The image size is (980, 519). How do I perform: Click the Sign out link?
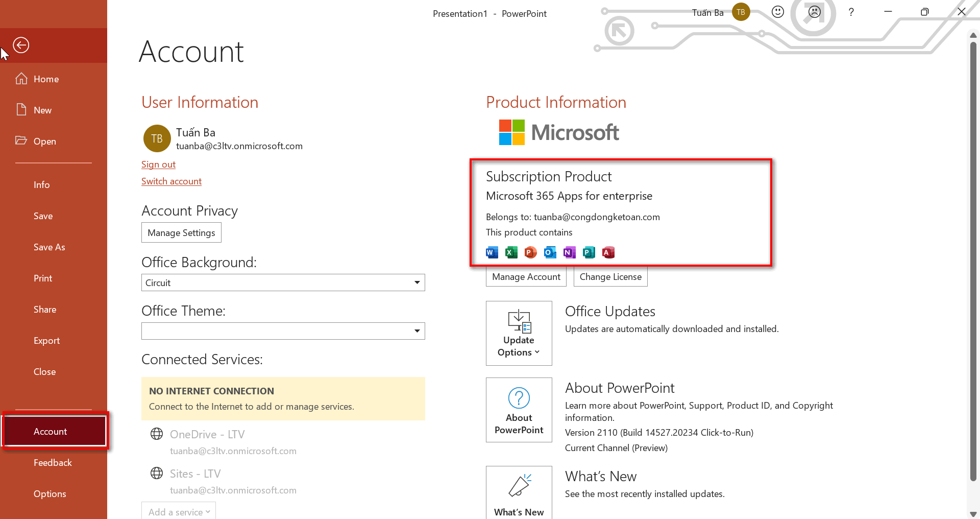click(158, 164)
